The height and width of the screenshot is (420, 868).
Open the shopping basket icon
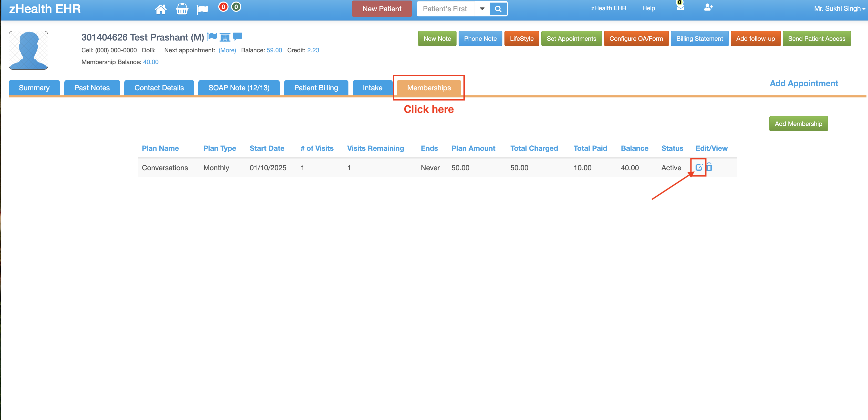coord(182,9)
